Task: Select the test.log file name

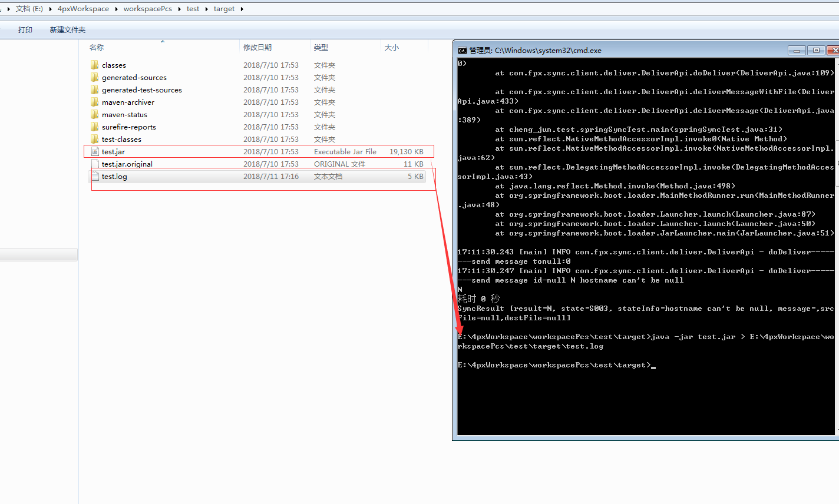Action: (x=114, y=177)
